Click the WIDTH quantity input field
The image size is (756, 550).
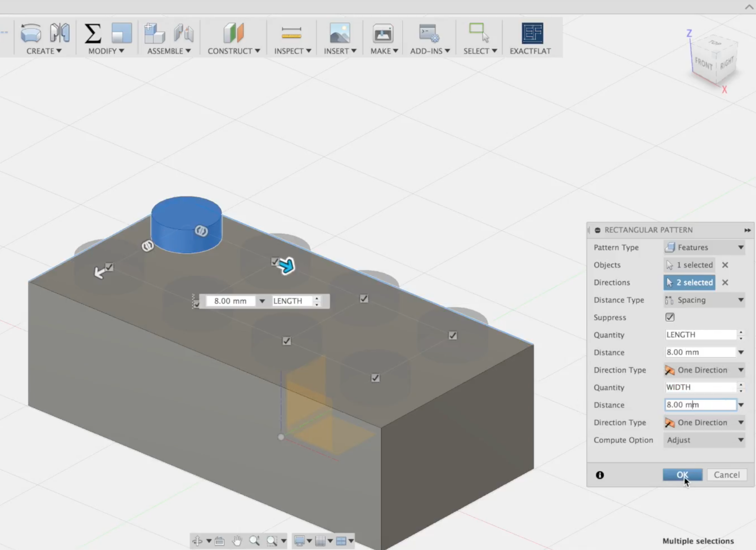pyautogui.click(x=700, y=387)
